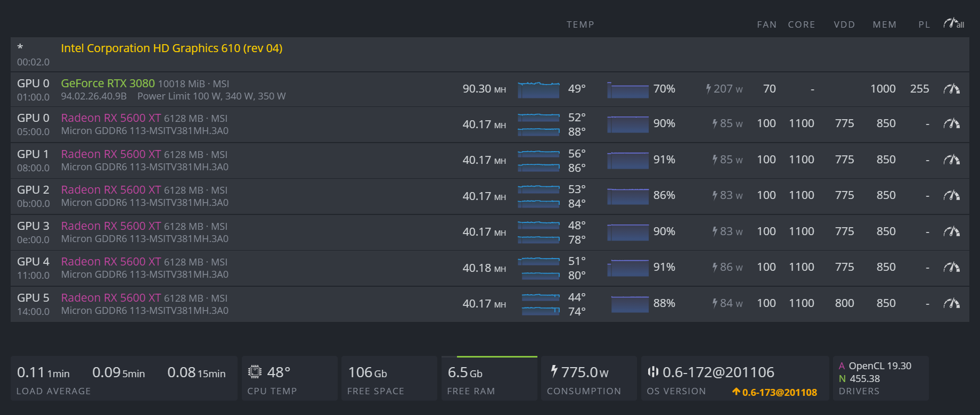Open overclock icon on GPU 5 row

(x=951, y=303)
